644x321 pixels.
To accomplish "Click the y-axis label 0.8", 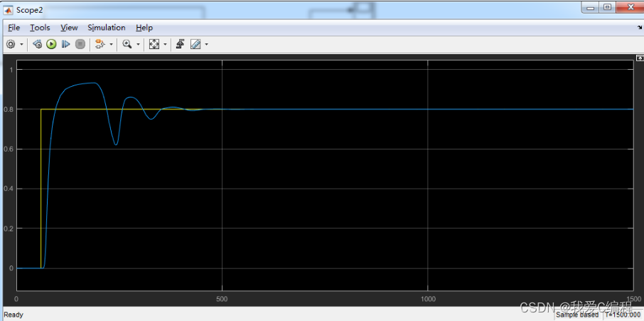I will [x=9, y=110].
